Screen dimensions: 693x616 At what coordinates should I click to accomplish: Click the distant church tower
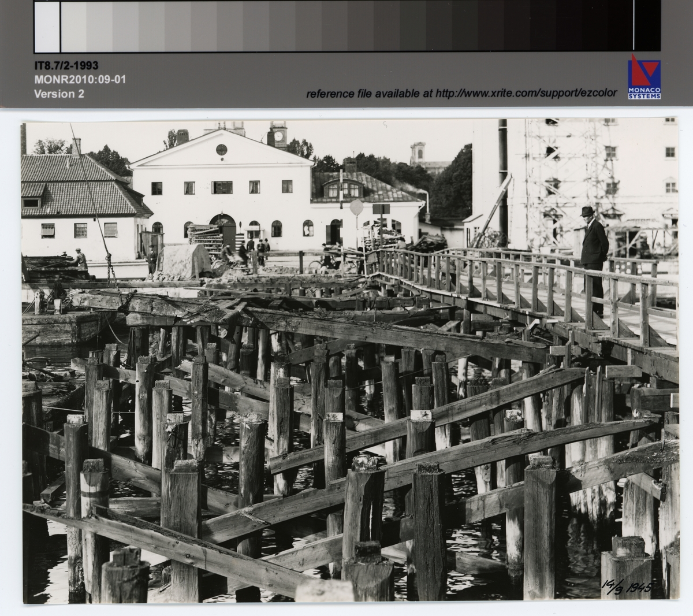click(418, 154)
